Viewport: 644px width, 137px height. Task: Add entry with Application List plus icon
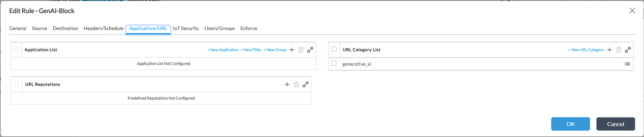[292, 50]
